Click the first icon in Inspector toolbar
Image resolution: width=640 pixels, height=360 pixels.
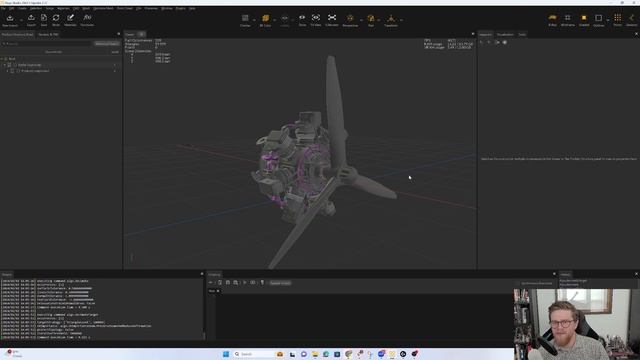pyautogui.click(x=482, y=42)
